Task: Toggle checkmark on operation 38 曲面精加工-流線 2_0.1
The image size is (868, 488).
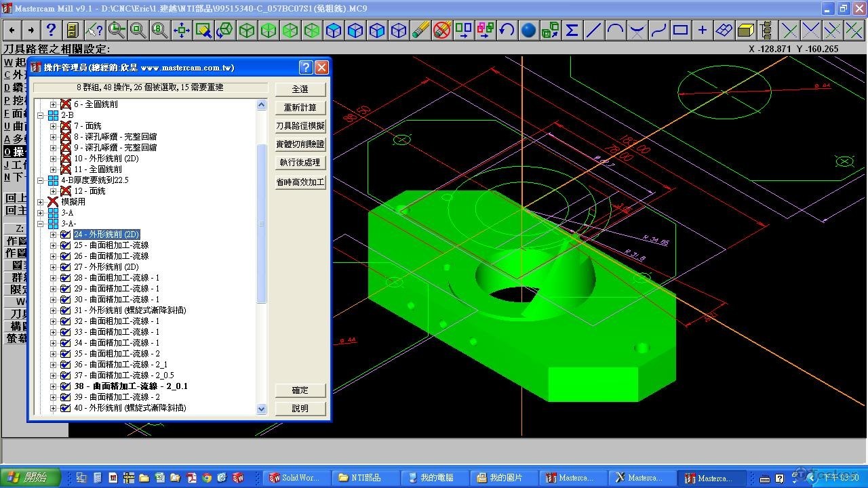Action: [65, 386]
